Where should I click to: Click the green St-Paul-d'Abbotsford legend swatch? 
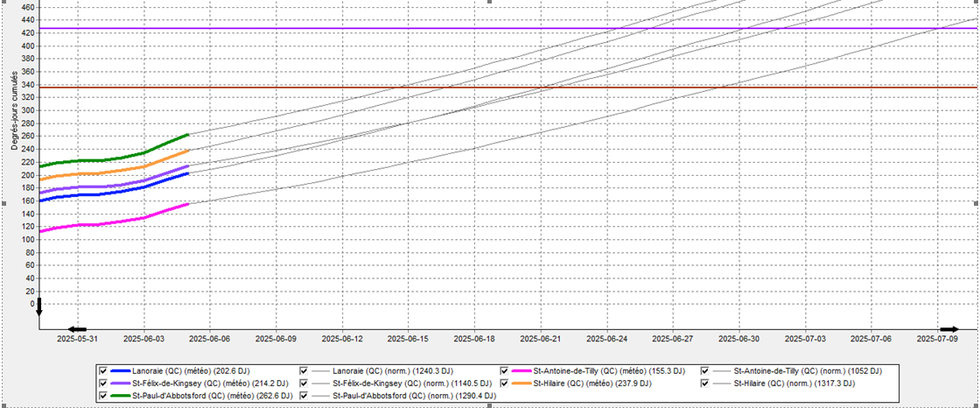121,396
